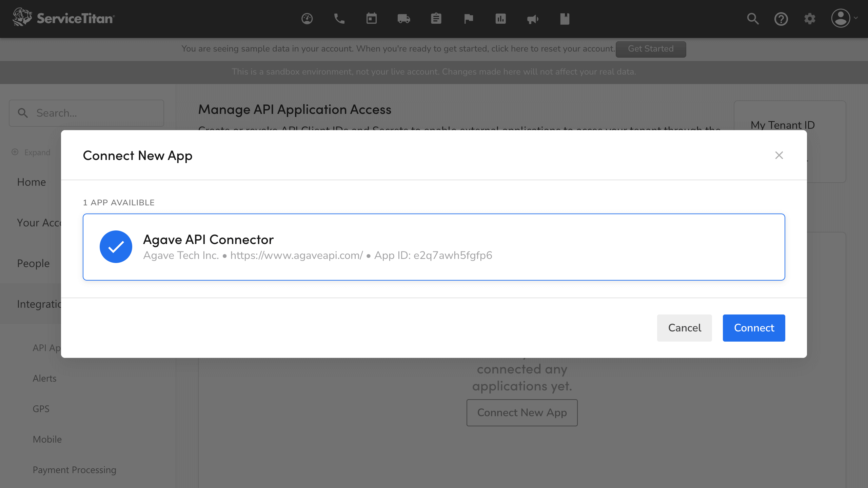Open the flag follow-up icon
This screenshot has height=488, width=868.
pos(468,19)
